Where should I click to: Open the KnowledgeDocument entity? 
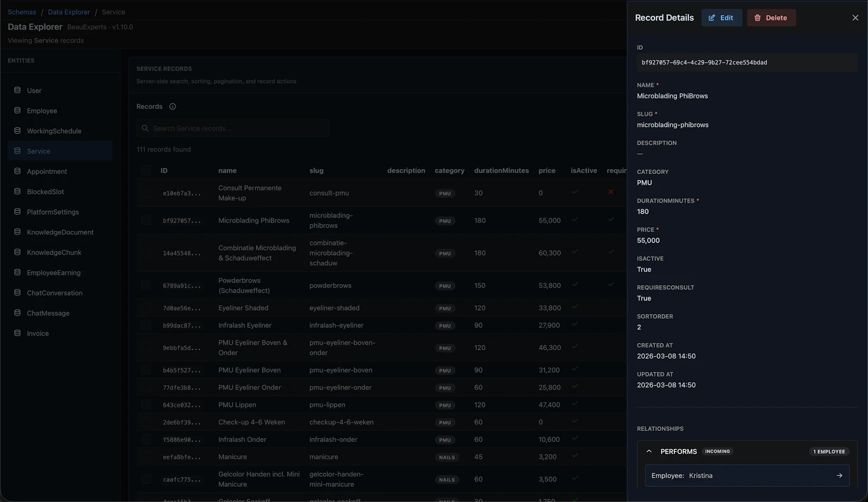point(60,232)
